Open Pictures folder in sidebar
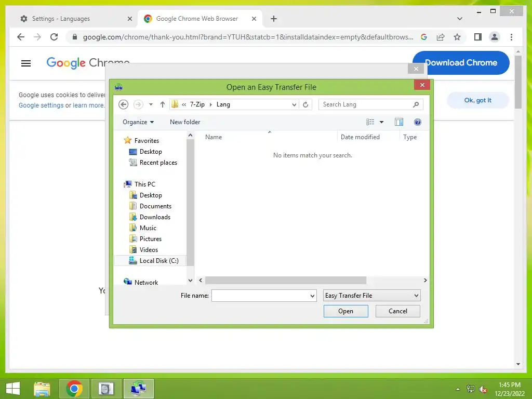 pyautogui.click(x=150, y=238)
